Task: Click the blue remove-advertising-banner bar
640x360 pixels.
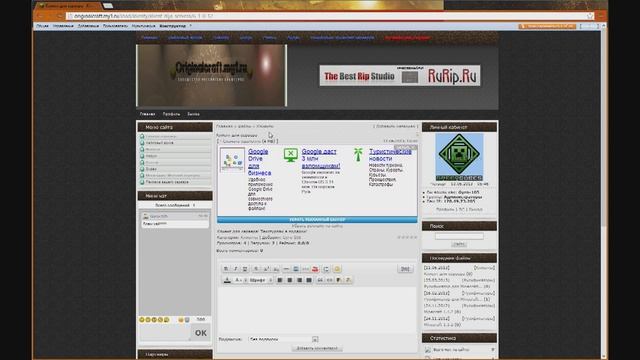Action: coord(317,220)
